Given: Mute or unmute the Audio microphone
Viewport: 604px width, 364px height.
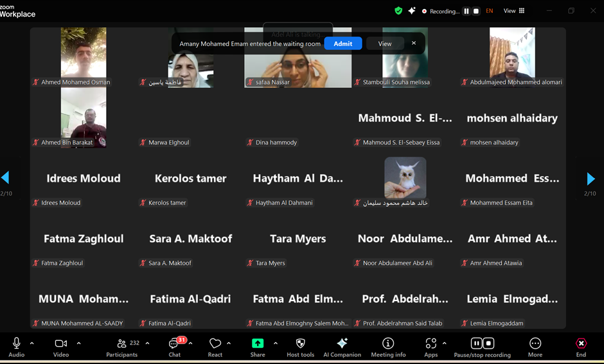Looking at the screenshot, I should (16, 347).
